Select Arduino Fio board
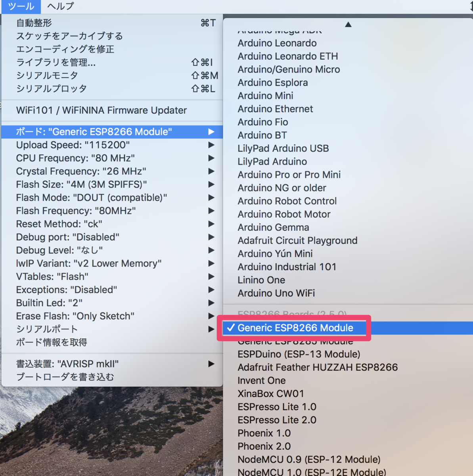The width and height of the screenshot is (473, 476). coord(348,122)
